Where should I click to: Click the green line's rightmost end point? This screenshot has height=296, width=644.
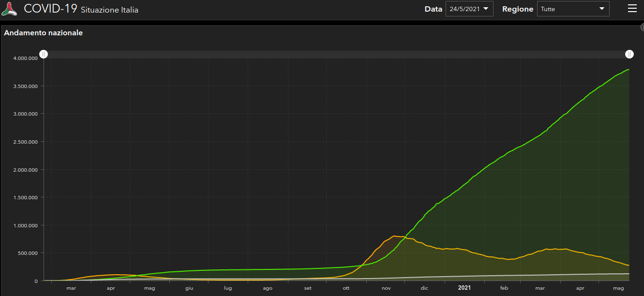pos(629,70)
